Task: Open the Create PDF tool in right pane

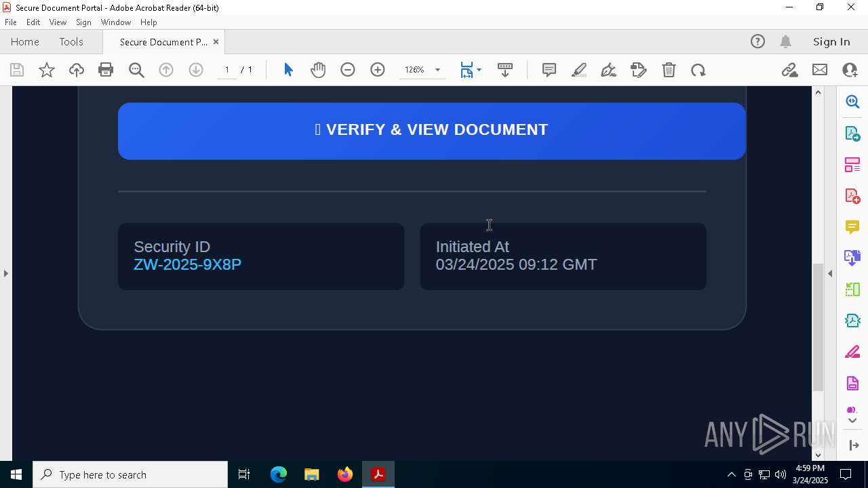Action: 852,196
